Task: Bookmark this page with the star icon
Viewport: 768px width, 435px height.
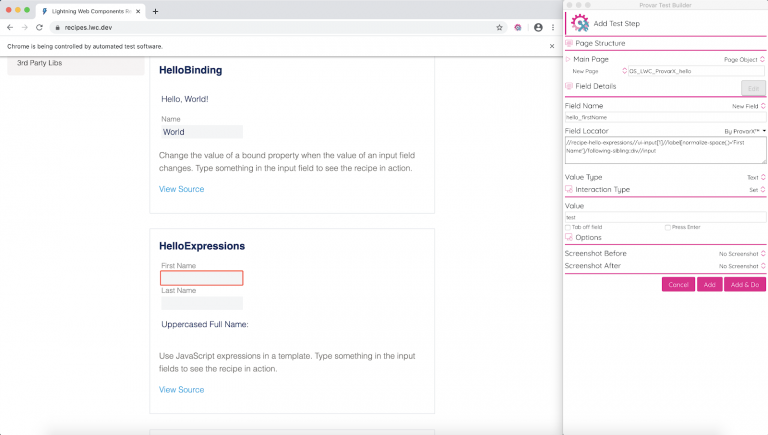Action: pos(499,27)
